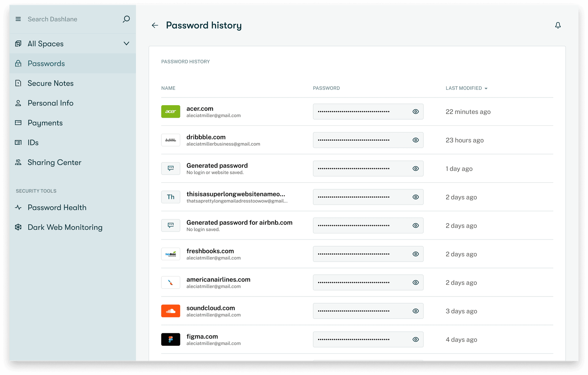Select Secure Notes in the sidebar
588x375 pixels.
50,83
